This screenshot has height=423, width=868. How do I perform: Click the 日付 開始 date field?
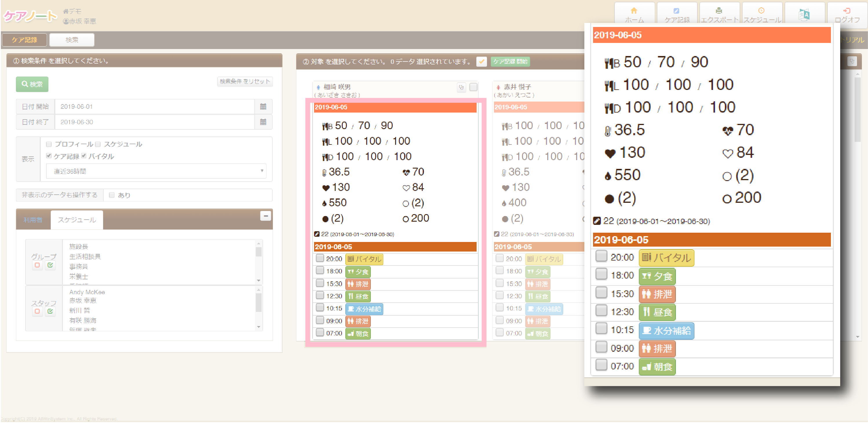click(154, 106)
